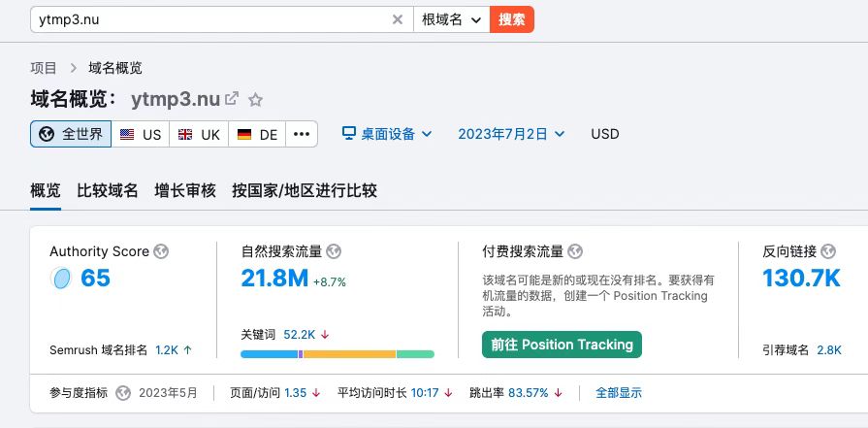Click the orange 搜索 button

[512, 19]
